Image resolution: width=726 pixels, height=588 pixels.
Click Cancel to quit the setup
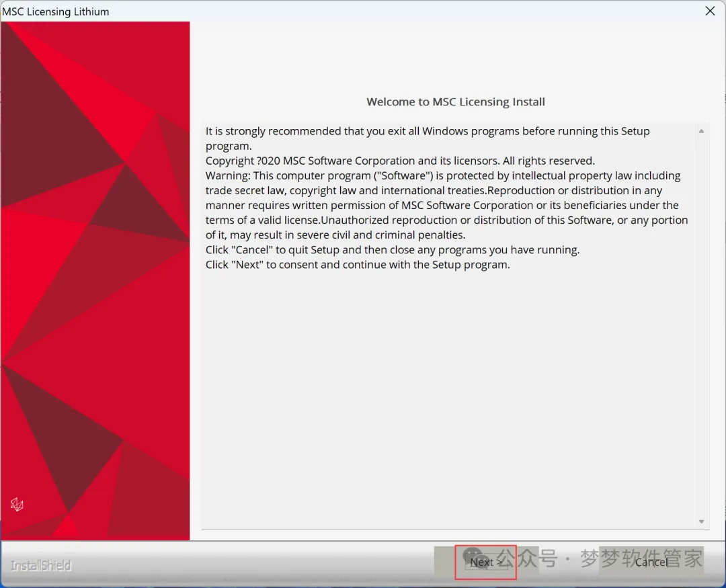651,562
